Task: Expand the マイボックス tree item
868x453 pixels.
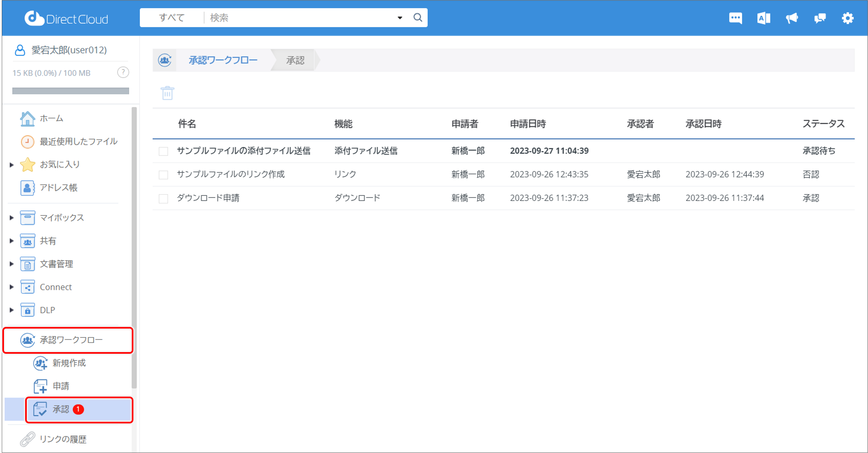Action: tap(11, 218)
